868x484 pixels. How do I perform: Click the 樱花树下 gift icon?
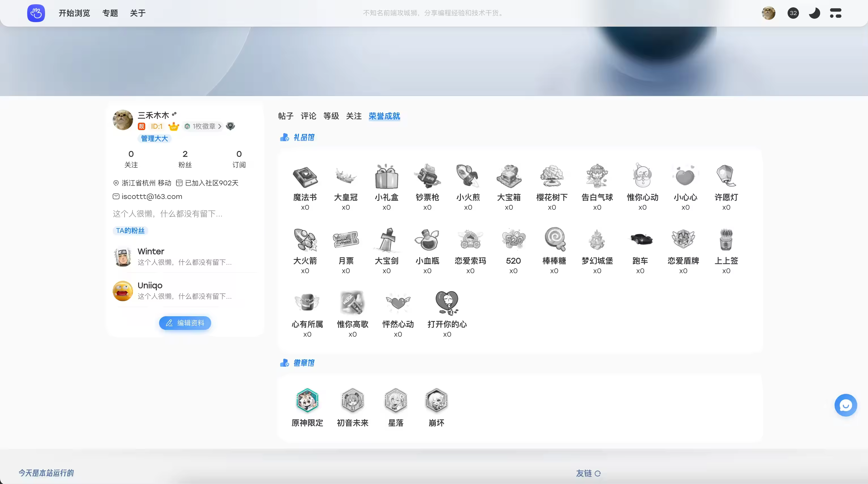(552, 176)
